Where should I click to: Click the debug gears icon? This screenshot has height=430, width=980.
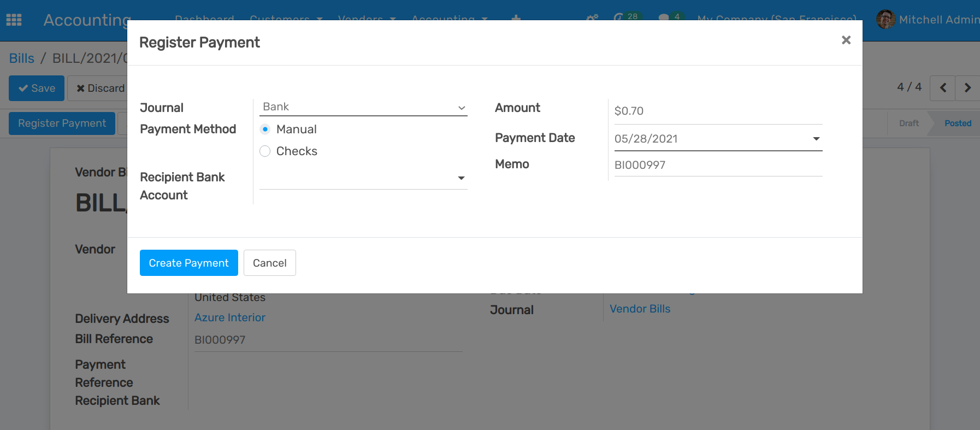[592, 18]
